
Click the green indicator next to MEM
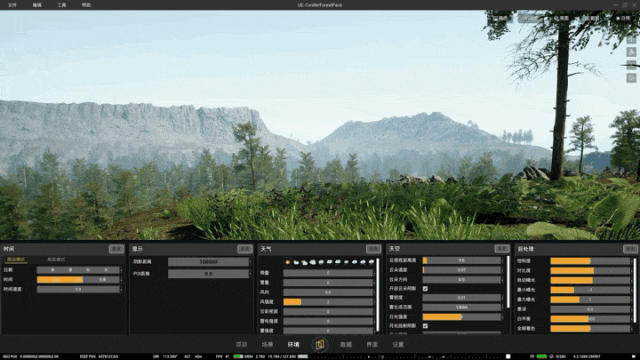point(238,356)
